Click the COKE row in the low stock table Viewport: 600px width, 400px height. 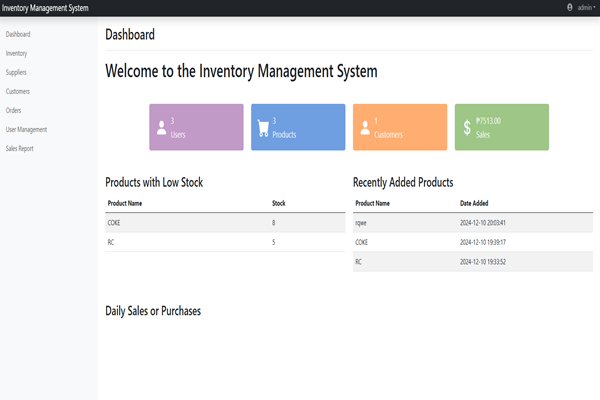pyautogui.click(x=225, y=223)
